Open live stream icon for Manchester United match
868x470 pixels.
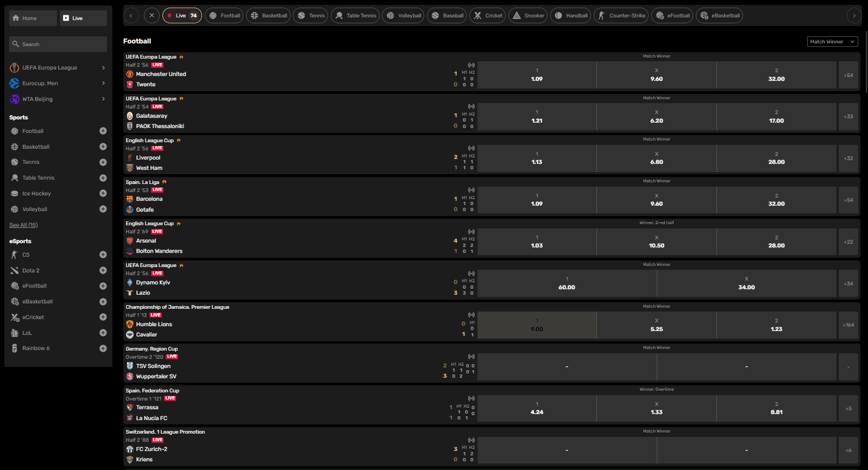tap(471, 65)
